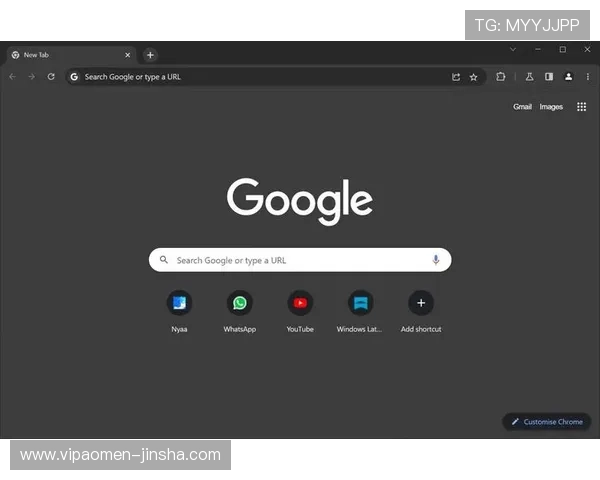Click the voice search microphone icon
Viewport: 600px width, 480px height.
(x=436, y=260)
